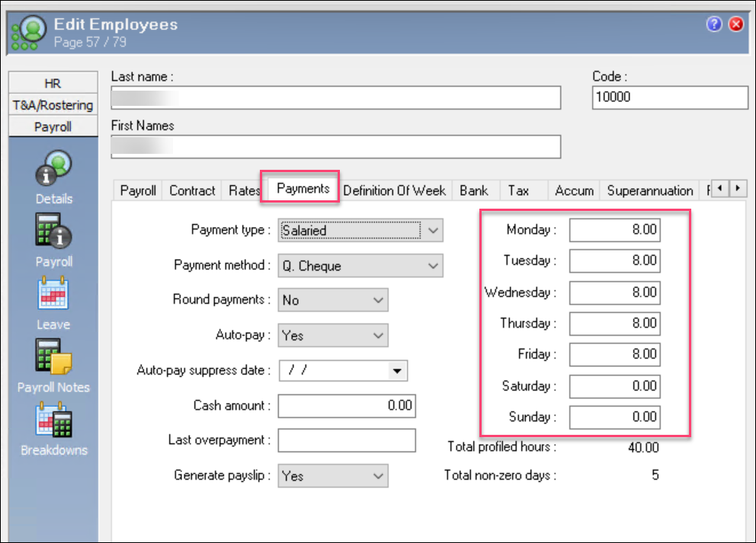Open the Details sidebar icon
756x543 pixels.
(x=53, y=168)
